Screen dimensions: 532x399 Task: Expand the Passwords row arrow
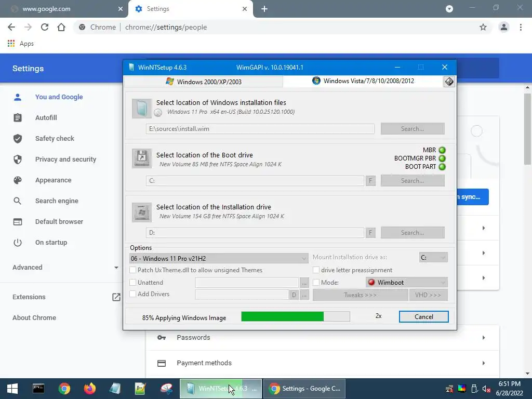pyautogui.click(x=484, y=338)
